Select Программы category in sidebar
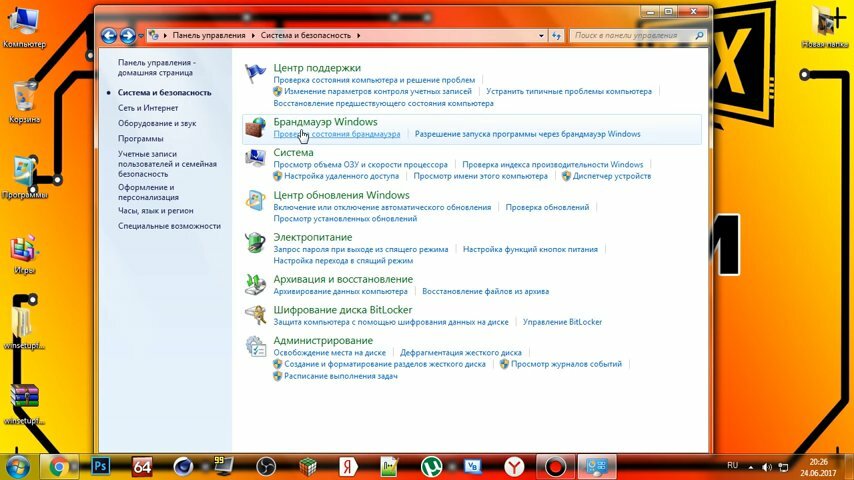The height and width of the screenshot is (480, 854). [141, 138]
